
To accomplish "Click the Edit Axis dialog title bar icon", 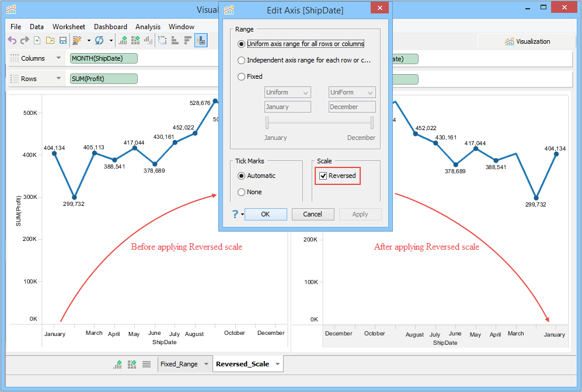I will tap(229, 10).
